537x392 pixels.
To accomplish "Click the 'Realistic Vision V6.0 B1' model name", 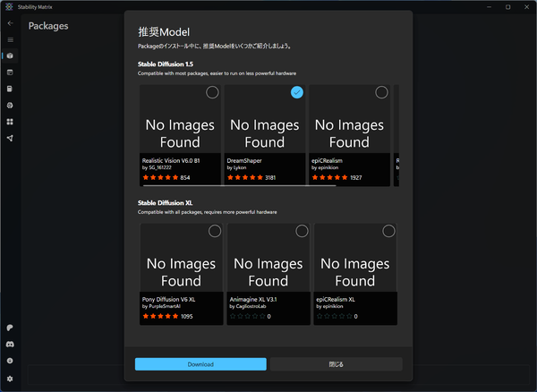I will tap(171, 160).
